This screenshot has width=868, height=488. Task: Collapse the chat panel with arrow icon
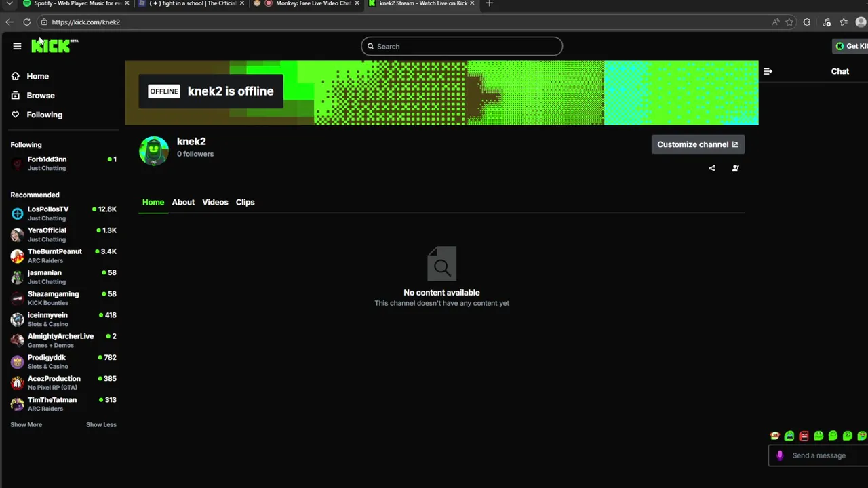click(x=768, y=71)
